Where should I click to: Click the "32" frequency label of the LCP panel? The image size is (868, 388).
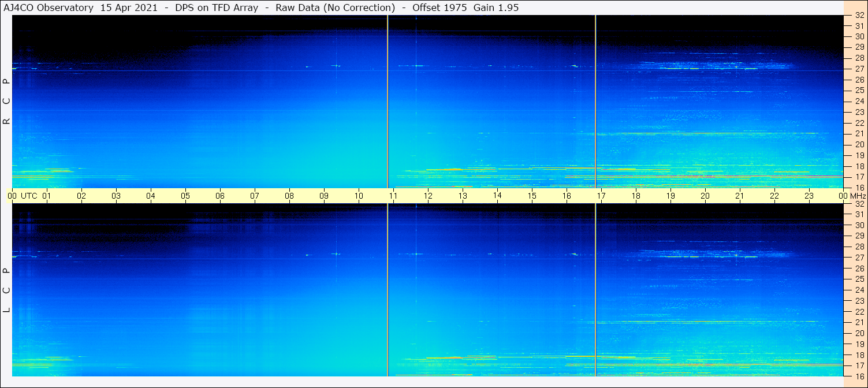[859, 204]
